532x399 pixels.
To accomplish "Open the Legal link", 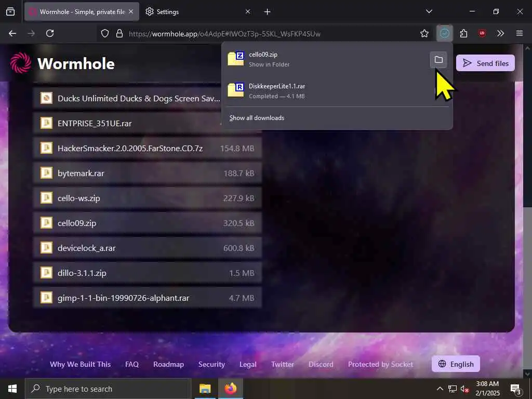I will [x=248, y=364].
